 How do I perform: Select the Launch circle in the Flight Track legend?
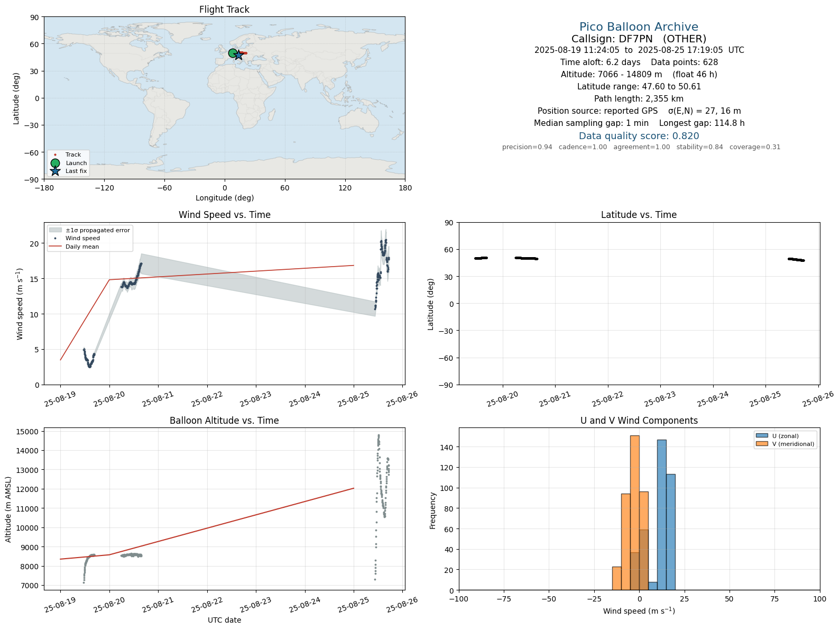[x=55, y=163]
